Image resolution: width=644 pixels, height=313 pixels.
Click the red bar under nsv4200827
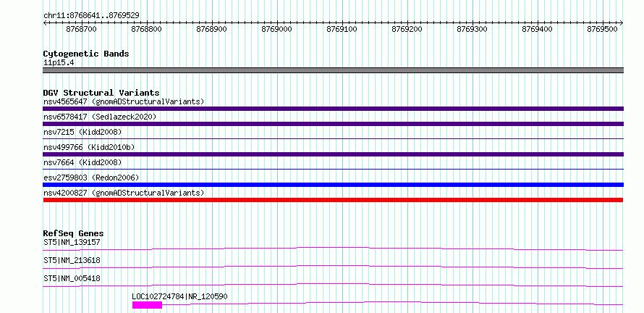(x=333, y=200)
